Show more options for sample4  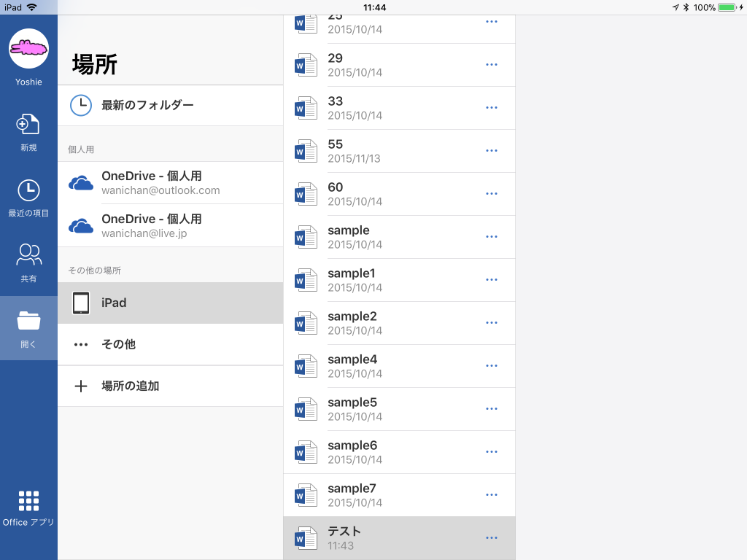492,366
